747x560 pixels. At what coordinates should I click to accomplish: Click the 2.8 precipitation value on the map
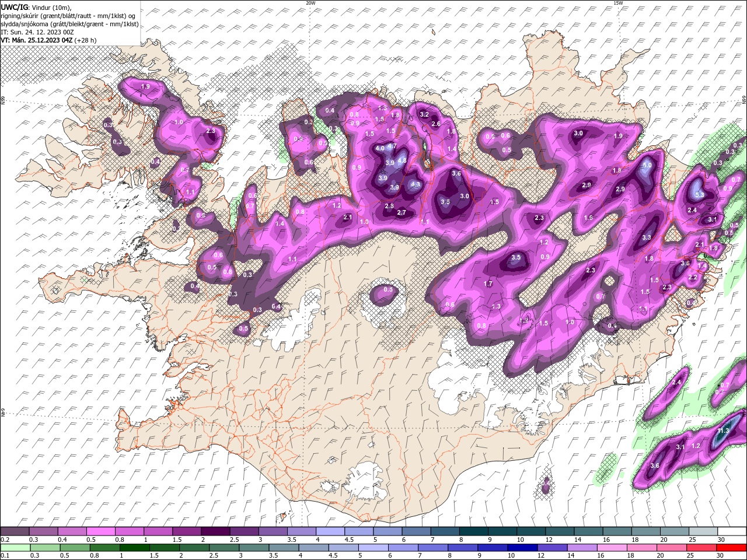coord(389,206)
